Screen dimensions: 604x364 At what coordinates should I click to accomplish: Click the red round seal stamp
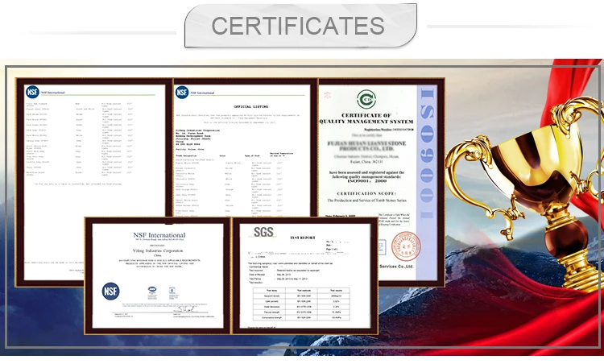405,245
